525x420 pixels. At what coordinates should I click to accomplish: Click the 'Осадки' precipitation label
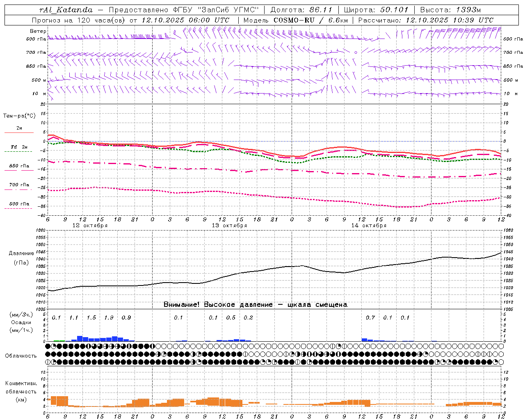21,322
